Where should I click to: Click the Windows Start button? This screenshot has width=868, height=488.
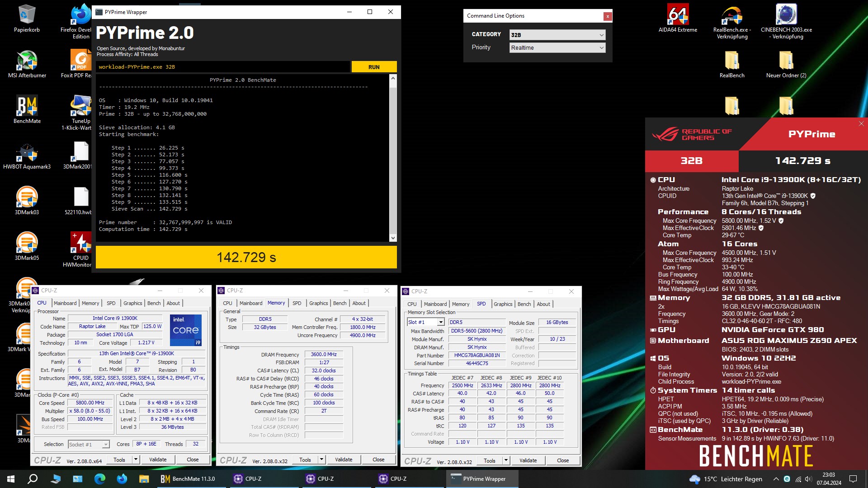point(11,479)
